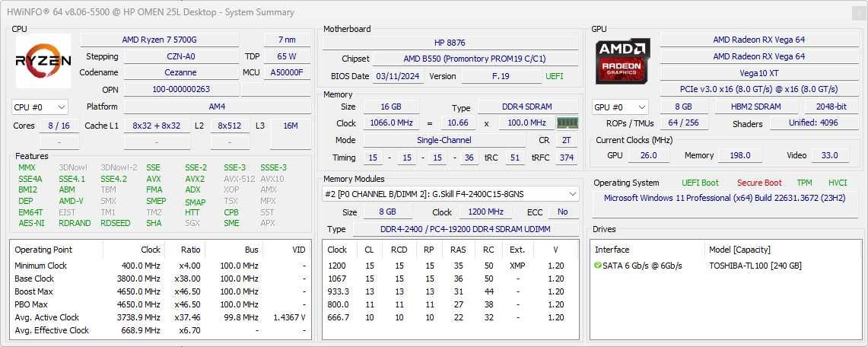Click the Ryzen CPU logo image

point(43,61)
